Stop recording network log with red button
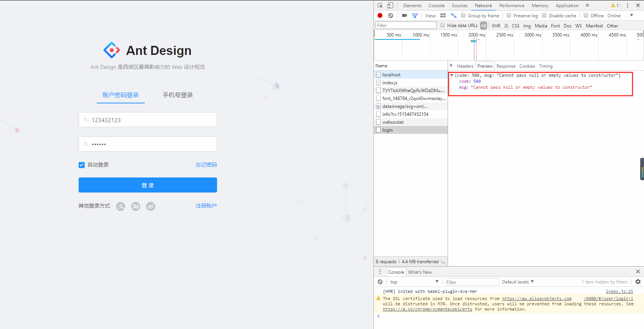 point(380,15)
